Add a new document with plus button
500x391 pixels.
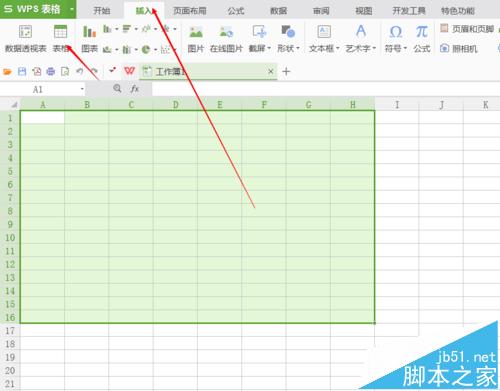click(x=286, y=71)
